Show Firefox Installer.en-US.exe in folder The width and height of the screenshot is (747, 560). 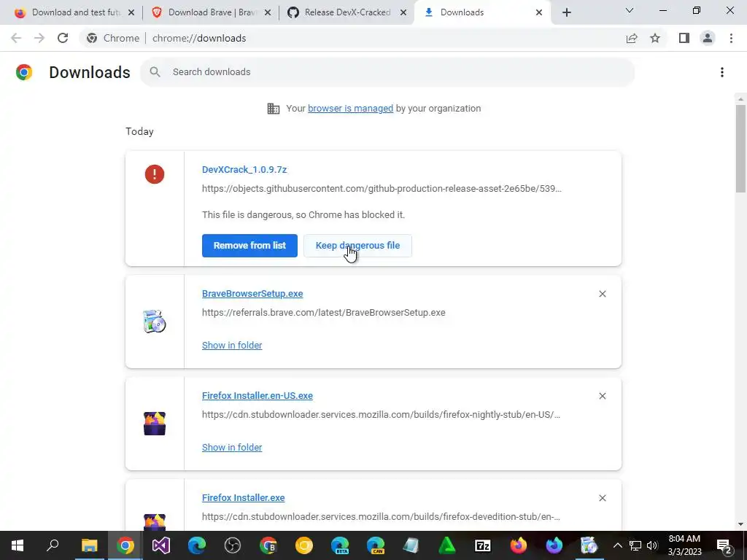click(232, 447)
